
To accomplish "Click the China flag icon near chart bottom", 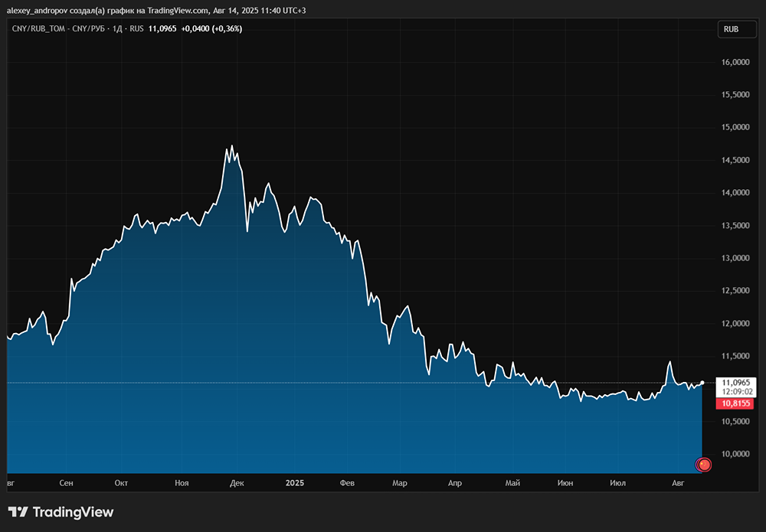I will (704, 465).
